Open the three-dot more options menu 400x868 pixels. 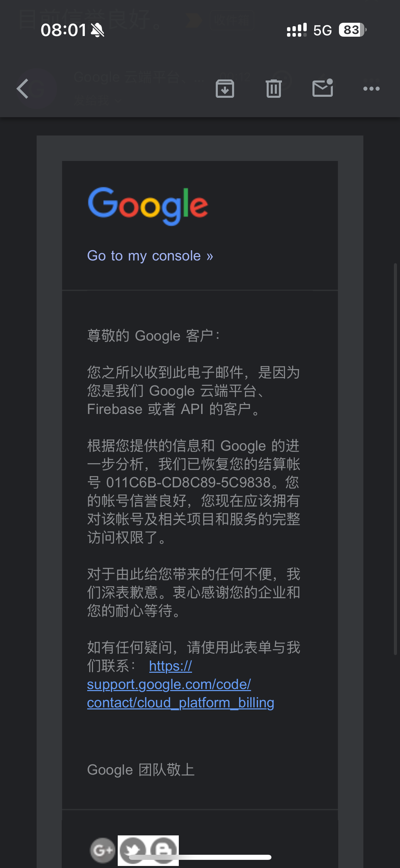tap(372, 89)
